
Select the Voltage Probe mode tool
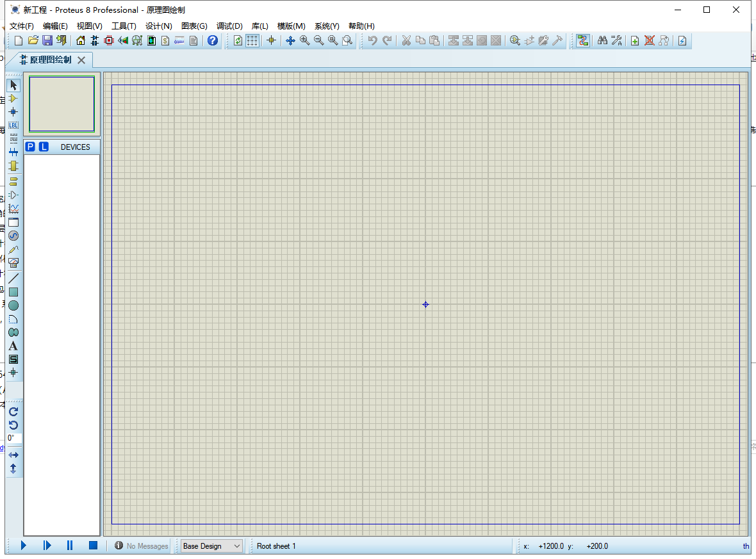[x=13, y=250]
